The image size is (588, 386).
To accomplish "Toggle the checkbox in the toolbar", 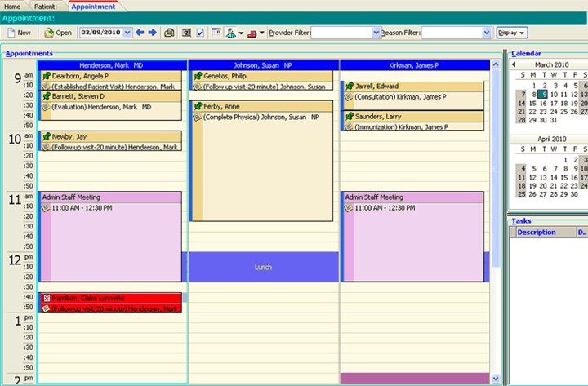I will (x=201, y=33).
